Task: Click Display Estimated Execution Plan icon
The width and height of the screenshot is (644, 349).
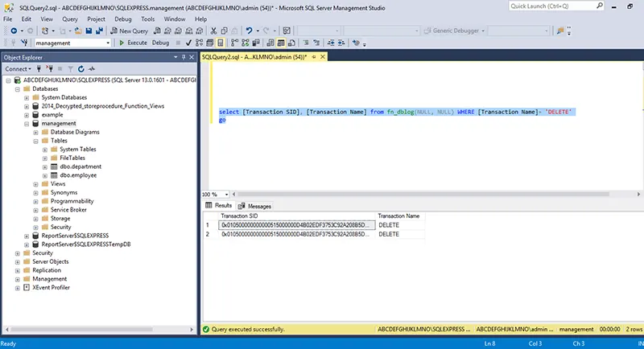Action: [199, 43]
